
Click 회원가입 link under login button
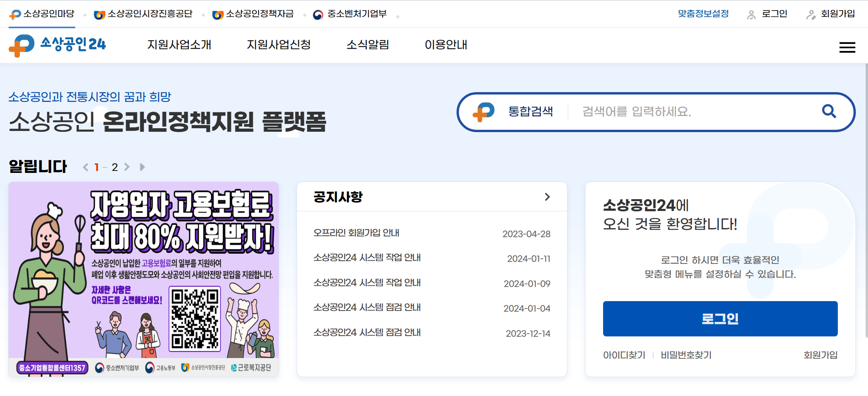(x=821, y=355)
